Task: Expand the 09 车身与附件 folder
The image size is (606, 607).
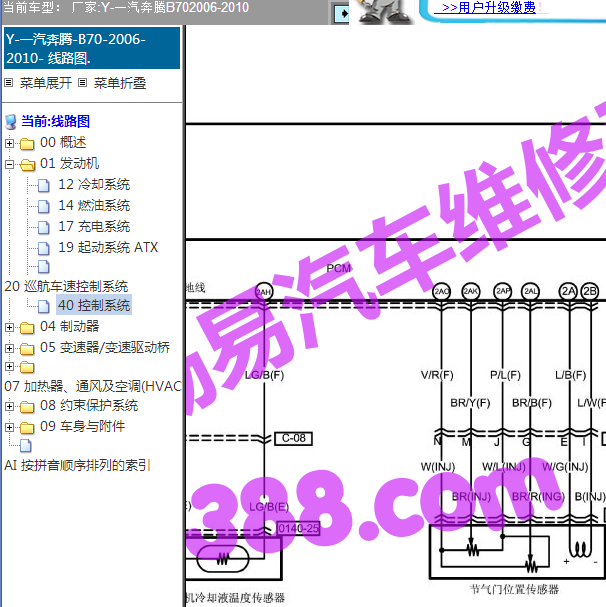Action: [x=9, y=427]
